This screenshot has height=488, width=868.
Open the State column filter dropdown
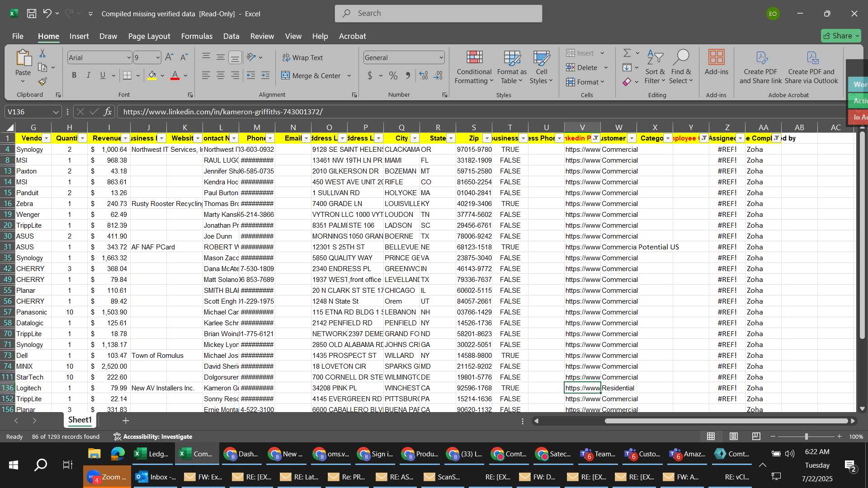451,138
